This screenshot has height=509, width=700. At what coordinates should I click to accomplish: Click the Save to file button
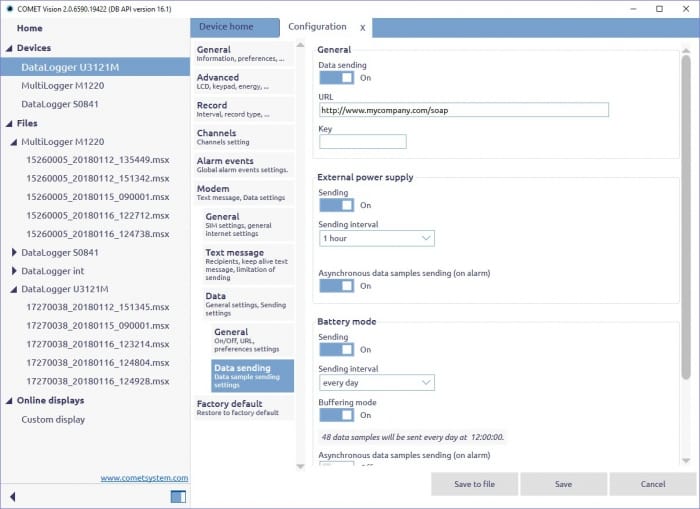click(475, 484)
